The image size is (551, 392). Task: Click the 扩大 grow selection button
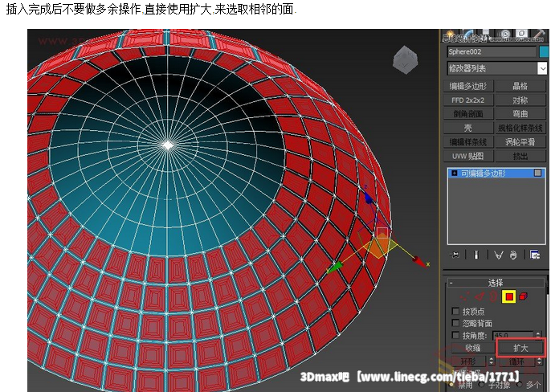click(520, 348)
